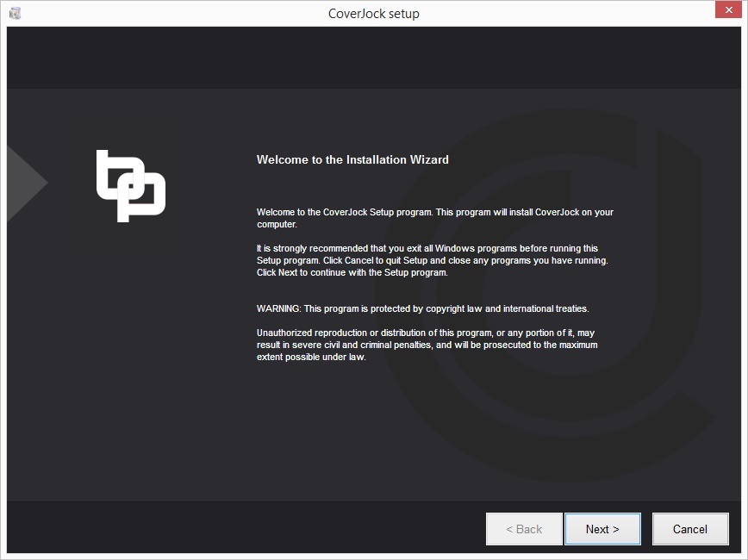Click the 'CoverJock setup' window title
The image size is (748, 560).
373,14
